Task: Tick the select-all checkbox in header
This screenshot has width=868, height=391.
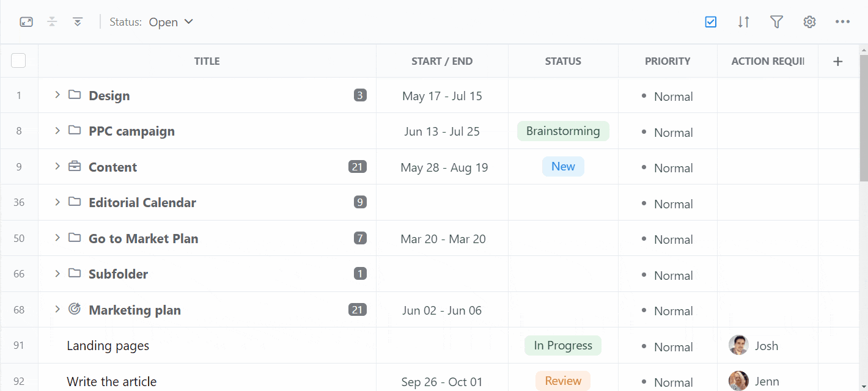Action: (x=18, y=60)
